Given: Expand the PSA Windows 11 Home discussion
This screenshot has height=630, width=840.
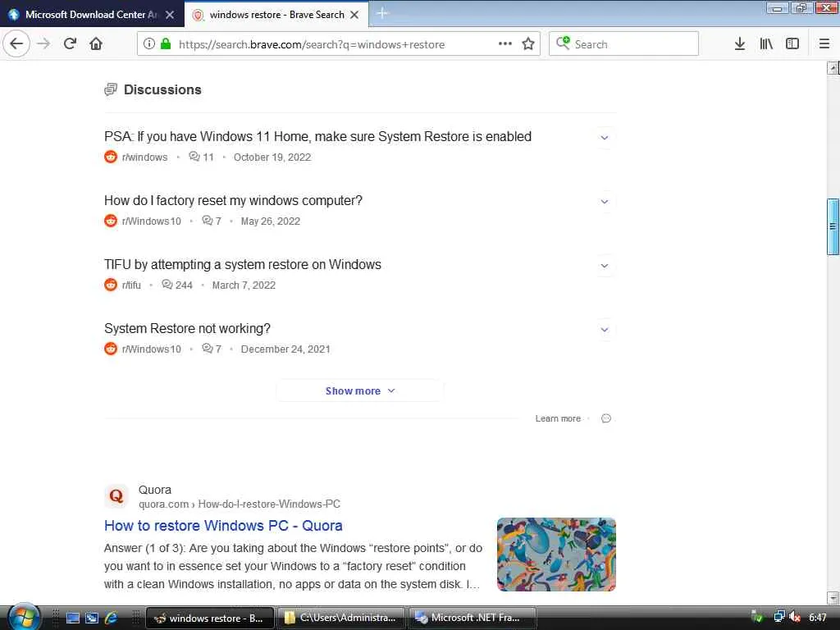Looking at the screenshot, I should coord(605,138).
